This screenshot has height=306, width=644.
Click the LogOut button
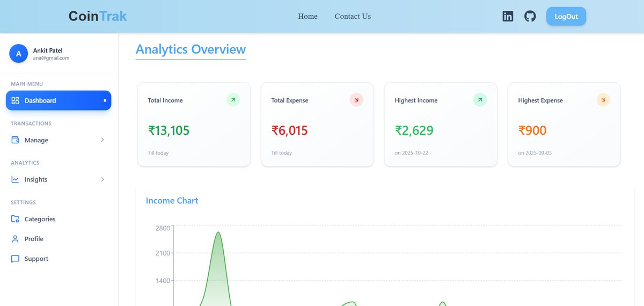[566, 16]
